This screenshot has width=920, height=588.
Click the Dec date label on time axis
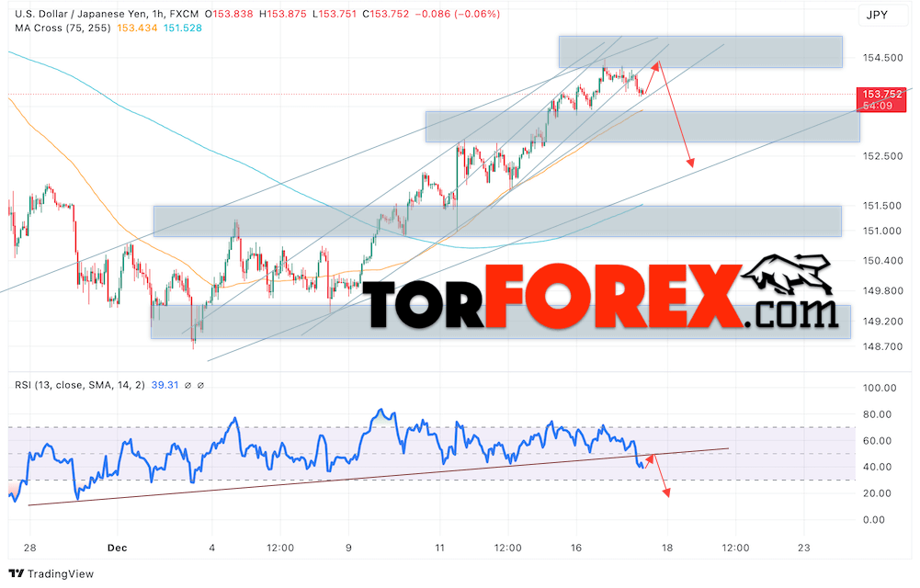click(x=118, y=548)
